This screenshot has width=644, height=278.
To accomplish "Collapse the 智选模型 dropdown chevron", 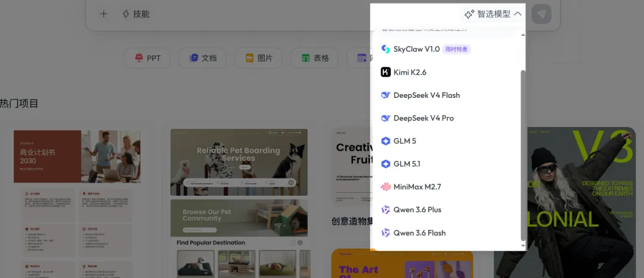I will pos(518,14).
